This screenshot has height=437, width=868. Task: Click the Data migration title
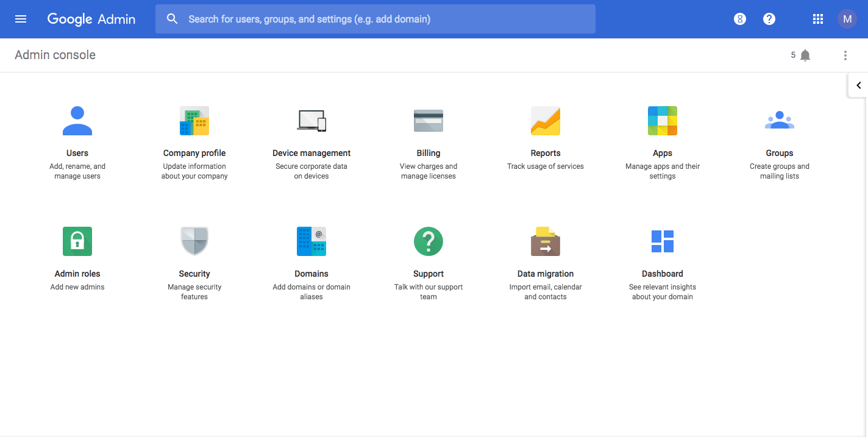point(546,274)
